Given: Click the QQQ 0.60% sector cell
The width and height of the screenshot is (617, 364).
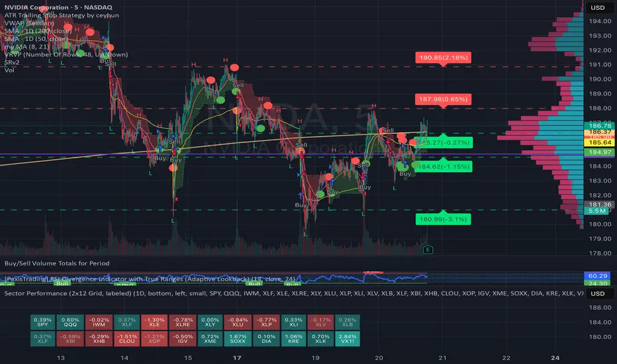Looking at the screenshot, I should (x=70, y=322).
